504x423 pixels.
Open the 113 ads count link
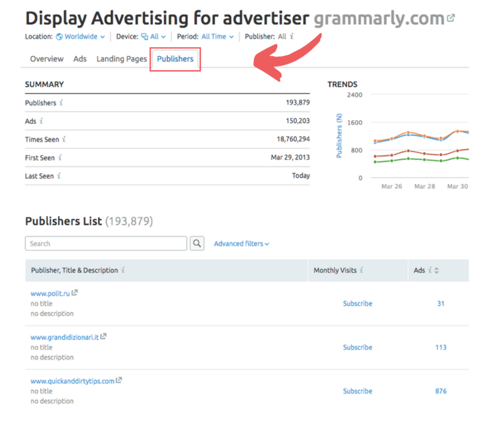pos(441,347)
